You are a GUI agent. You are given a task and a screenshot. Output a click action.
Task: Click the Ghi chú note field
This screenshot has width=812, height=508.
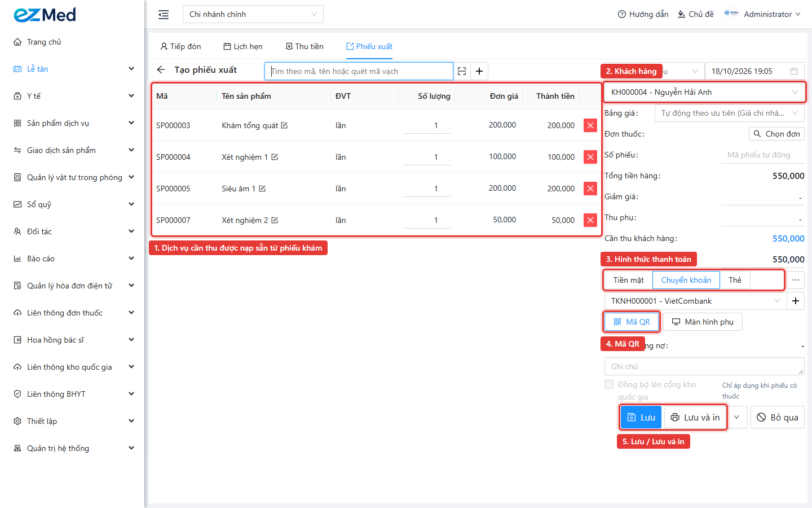click(704, 366)
